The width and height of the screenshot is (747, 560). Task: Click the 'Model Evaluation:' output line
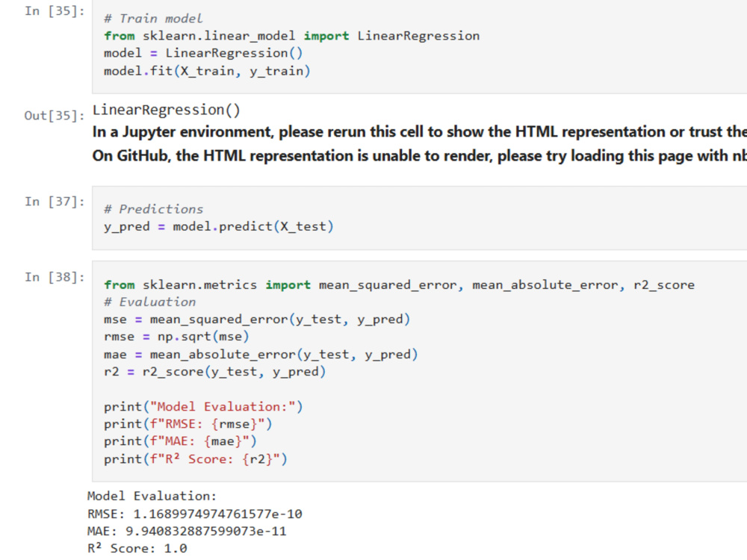point(152,497)
